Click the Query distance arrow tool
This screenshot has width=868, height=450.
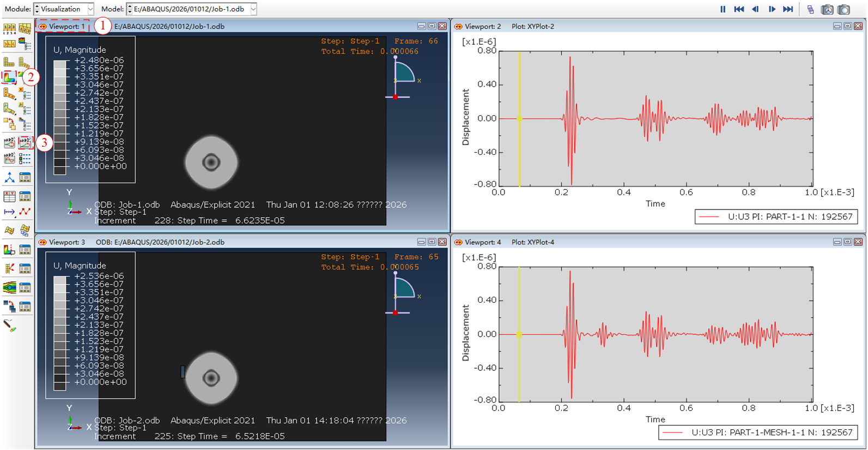click(x=9, y=212)
